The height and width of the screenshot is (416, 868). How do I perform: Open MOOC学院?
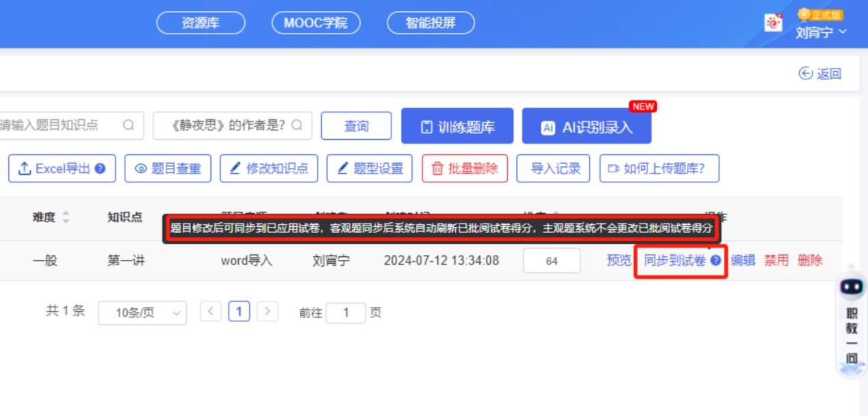(316, 23)
